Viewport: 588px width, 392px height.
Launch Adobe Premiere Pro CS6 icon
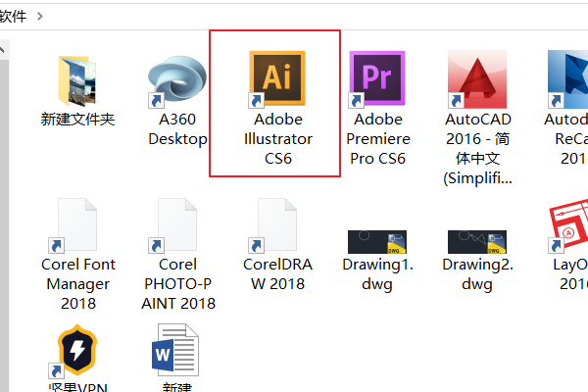[377, 78]
